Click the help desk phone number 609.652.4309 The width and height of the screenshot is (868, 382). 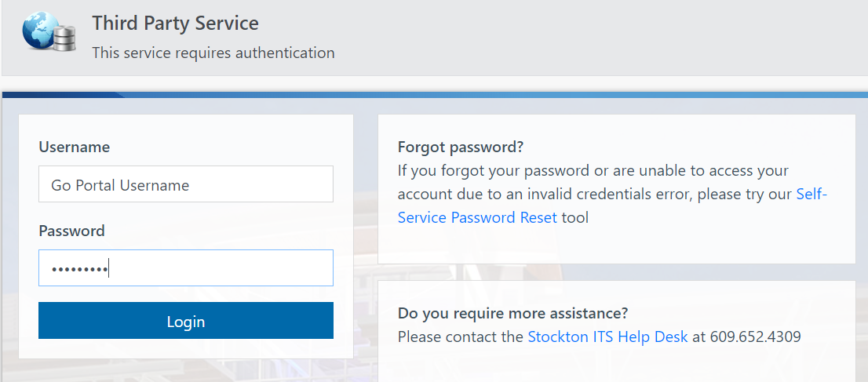click(755, 337)
